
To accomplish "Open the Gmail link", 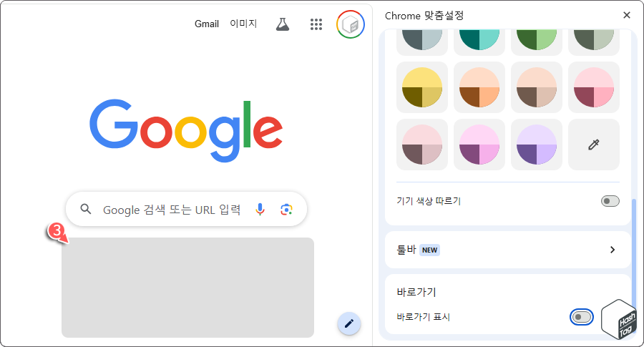I will pos(207,24).
